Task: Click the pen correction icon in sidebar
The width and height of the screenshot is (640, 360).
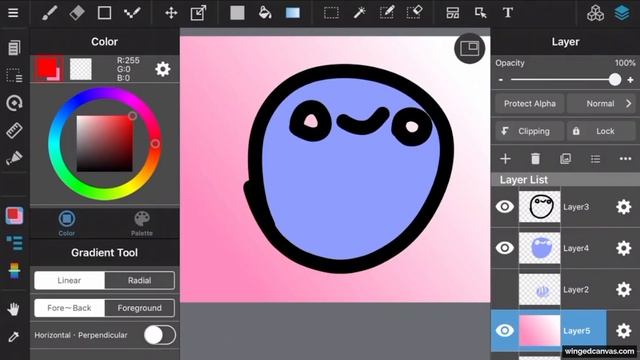Action: click(14, 158)
